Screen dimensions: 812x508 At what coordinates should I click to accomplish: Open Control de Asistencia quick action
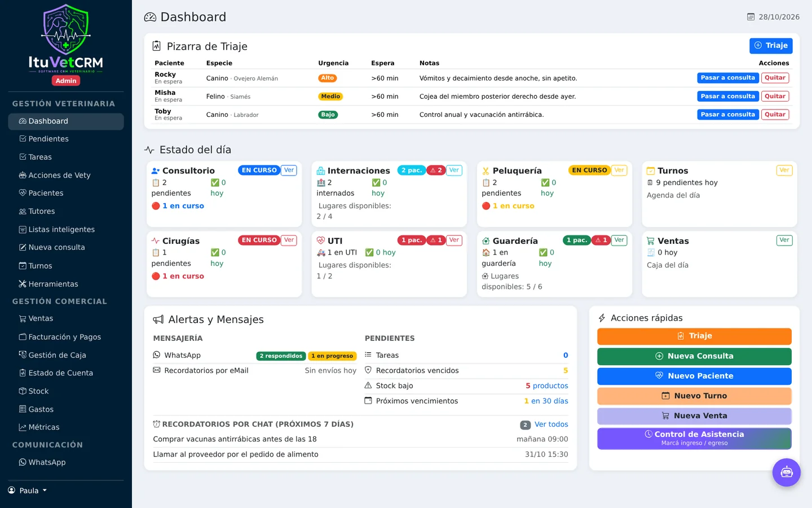pyautogui.click(x=694, y=439)
